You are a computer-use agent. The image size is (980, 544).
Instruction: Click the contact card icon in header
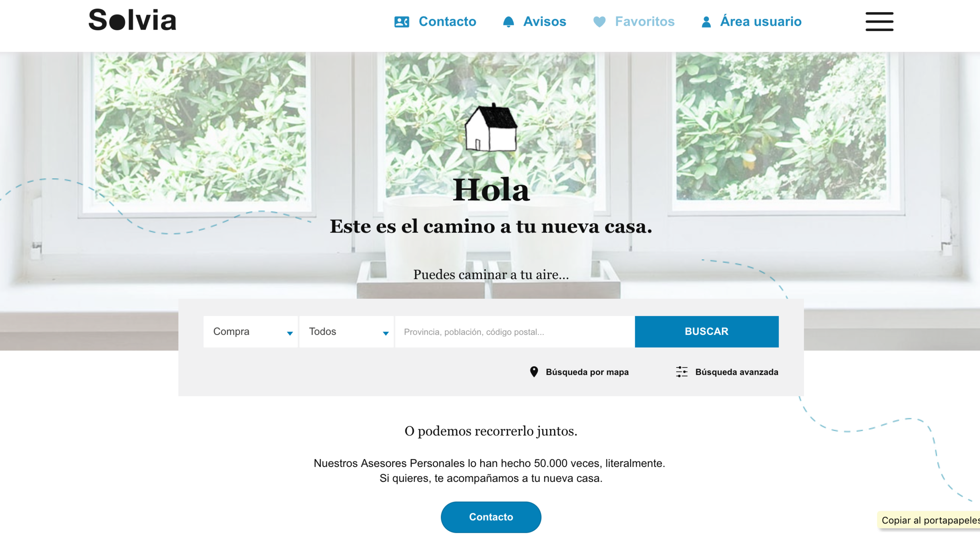click(x=402, y=22)
